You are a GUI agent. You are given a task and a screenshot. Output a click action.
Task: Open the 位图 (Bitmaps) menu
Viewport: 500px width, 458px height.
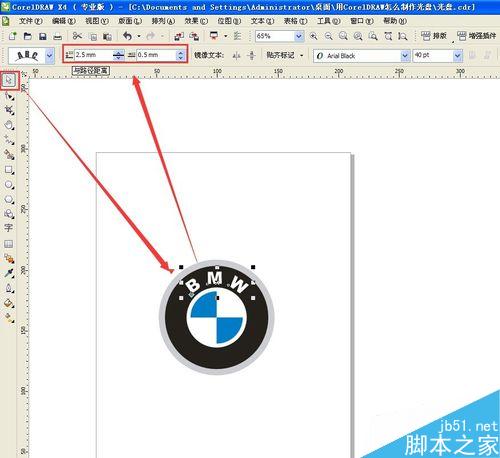[x=229, y=21]
